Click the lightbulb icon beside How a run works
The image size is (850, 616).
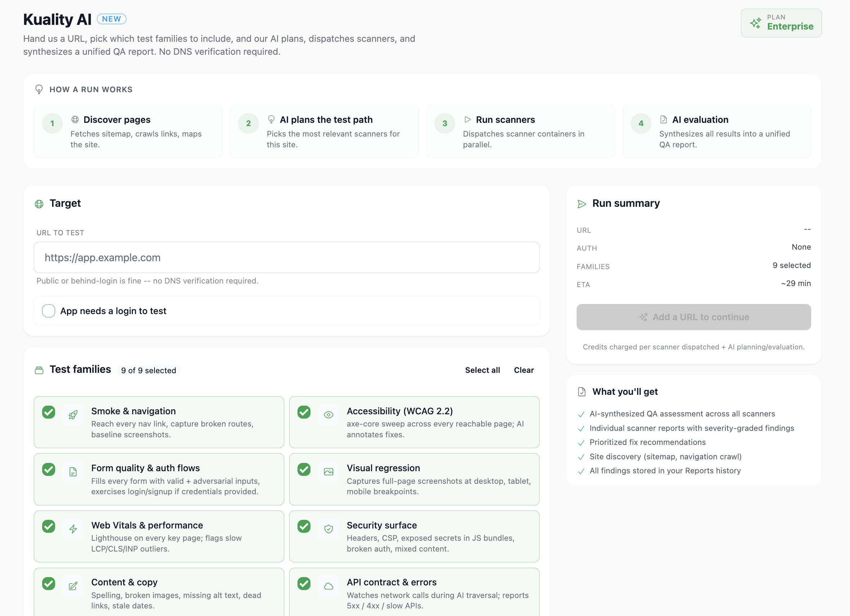click(39, 89)
